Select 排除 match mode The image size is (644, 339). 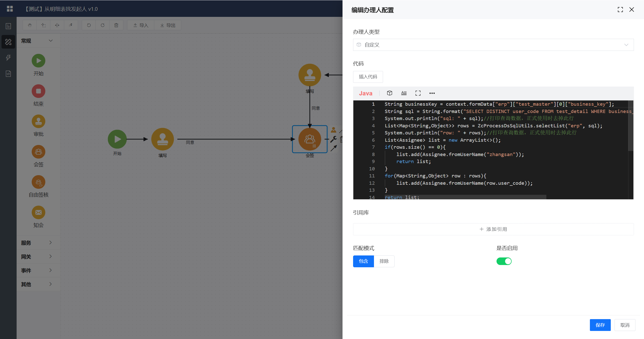[384, 261]
